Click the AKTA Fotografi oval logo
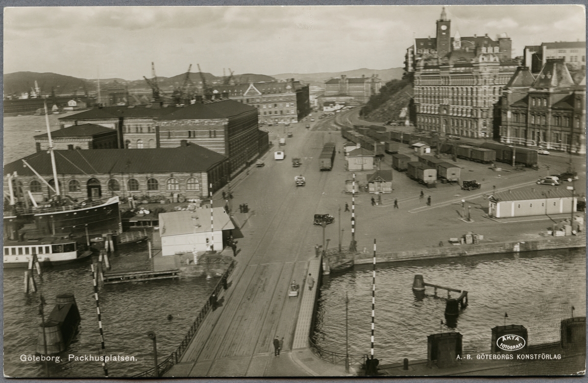This screenshot has width=588, height=383. (510, 342)
